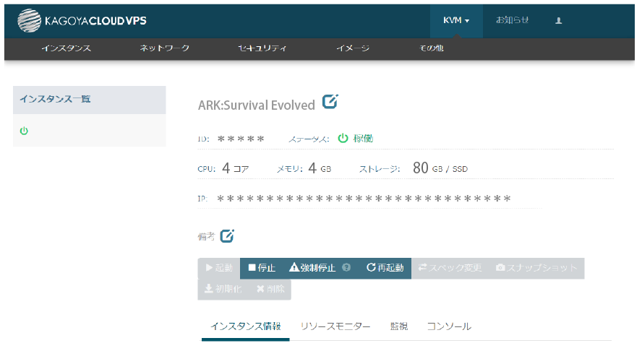Click the 起動 start button
This screenshot has height=364, width=642.
[219, 268]
